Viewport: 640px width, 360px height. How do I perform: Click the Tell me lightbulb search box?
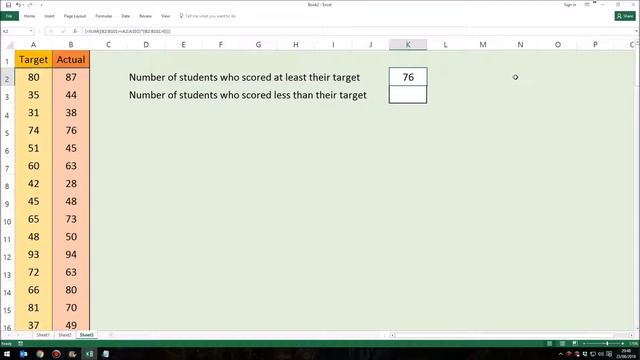click(x=207, y=16)
